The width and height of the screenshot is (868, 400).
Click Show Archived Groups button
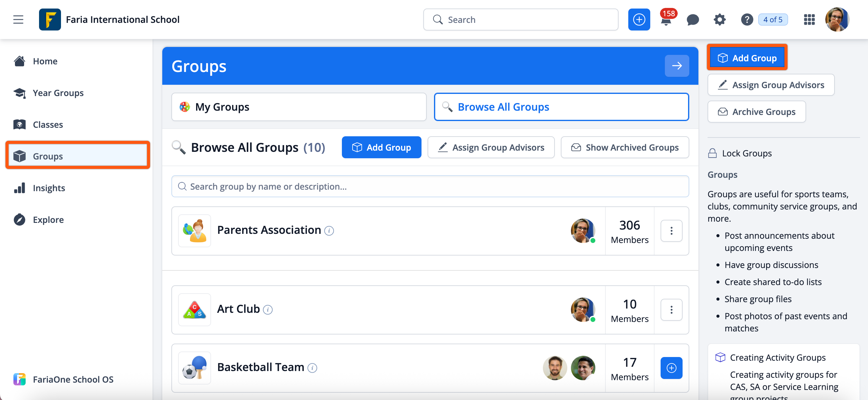(x=625, y=147)
